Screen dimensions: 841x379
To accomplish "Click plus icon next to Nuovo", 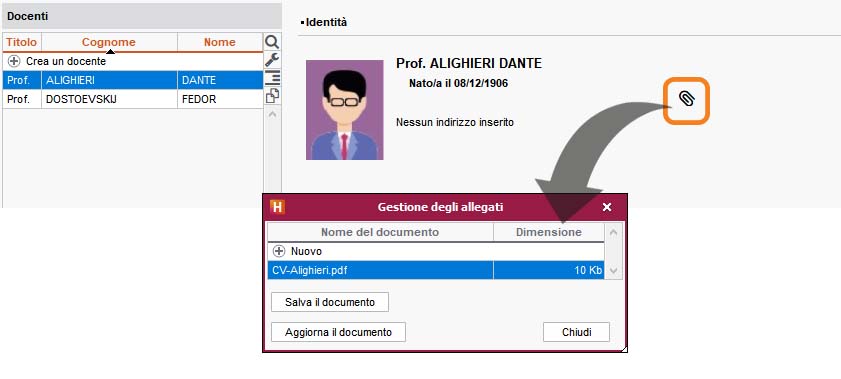I will click(279, 251).
